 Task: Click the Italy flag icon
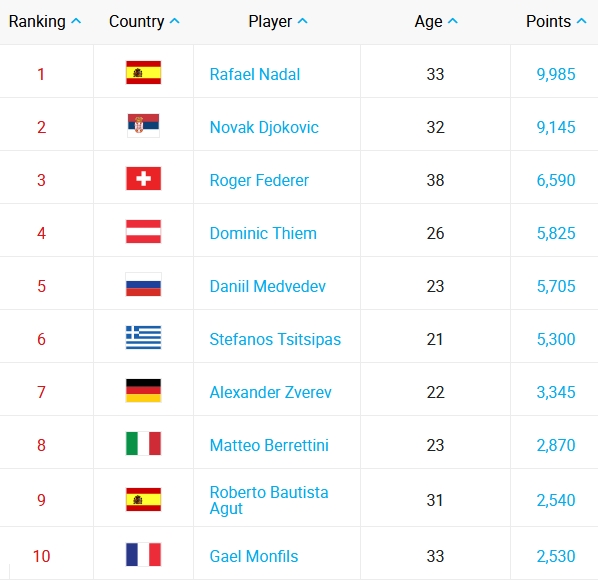143,443
